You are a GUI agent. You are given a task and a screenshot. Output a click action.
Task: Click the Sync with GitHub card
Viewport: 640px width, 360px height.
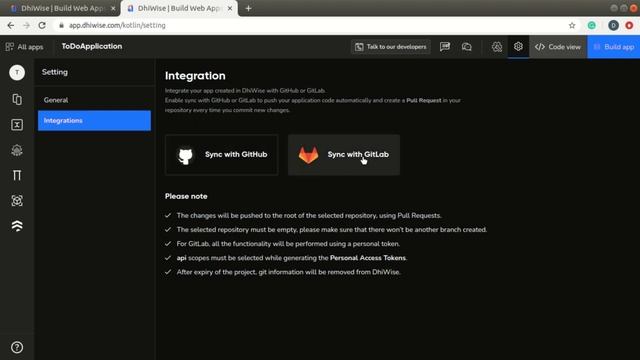point(222,155)
